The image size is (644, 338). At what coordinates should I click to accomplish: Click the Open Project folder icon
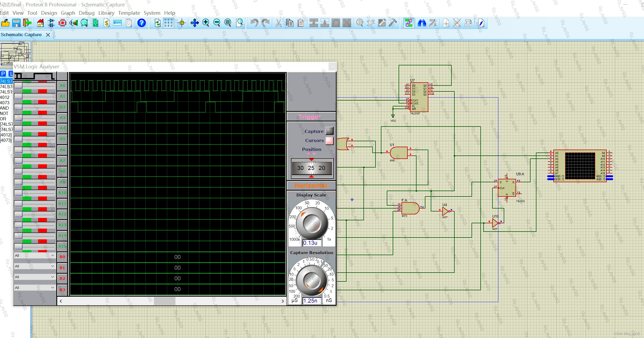pyautogui.click(x=5, y=23)
